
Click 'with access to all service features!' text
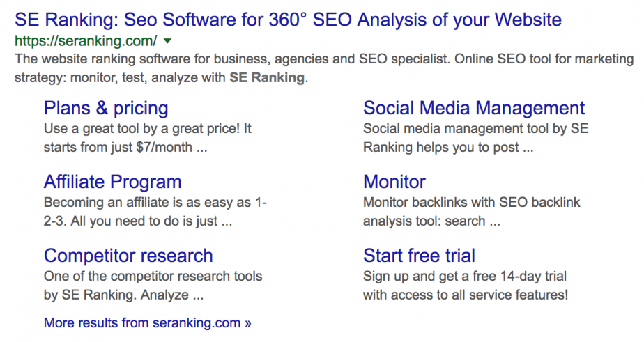click(x=466, y=295)
